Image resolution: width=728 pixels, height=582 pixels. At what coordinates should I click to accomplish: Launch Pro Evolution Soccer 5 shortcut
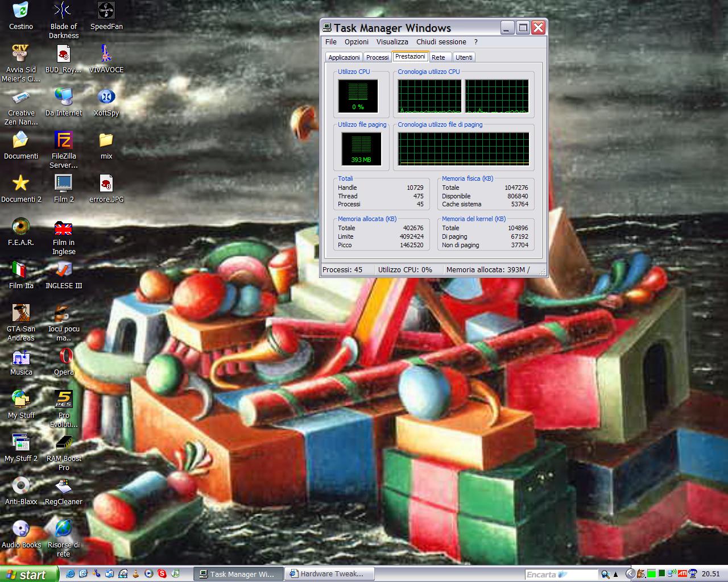[63, 410]
